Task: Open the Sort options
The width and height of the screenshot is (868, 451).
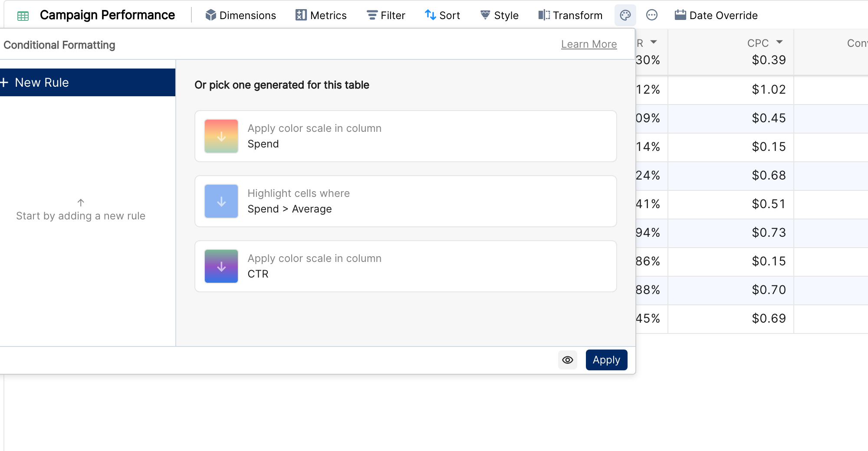Action: (442, 15)
